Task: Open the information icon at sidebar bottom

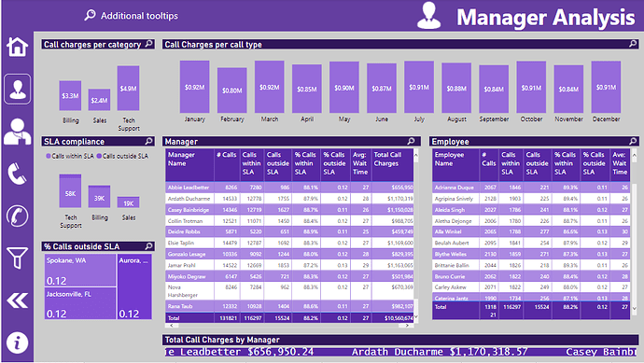Action: tap(17, 342)
